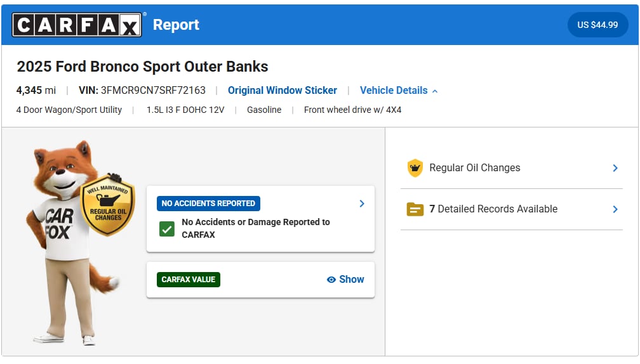
Task: Click the CARFAX logo in header
Action: point(77,25)
